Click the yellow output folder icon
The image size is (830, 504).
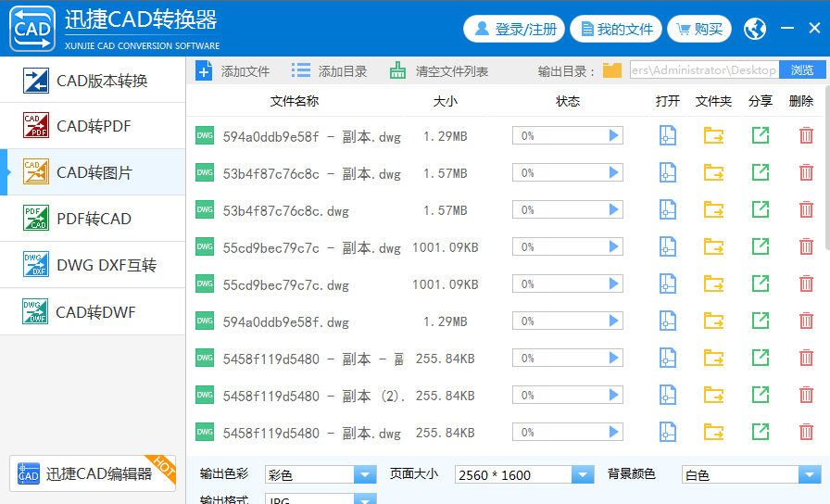tap(612, 70)
